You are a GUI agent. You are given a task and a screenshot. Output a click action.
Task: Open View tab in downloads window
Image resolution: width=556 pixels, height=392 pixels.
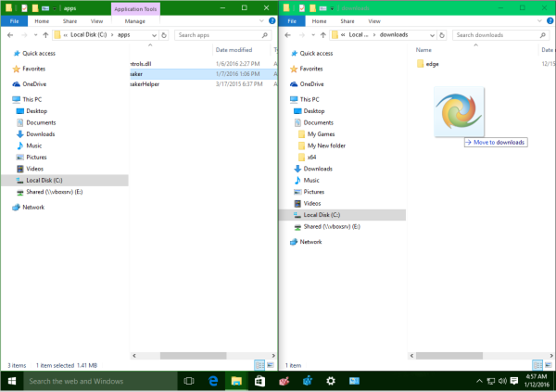click(374, 21)
